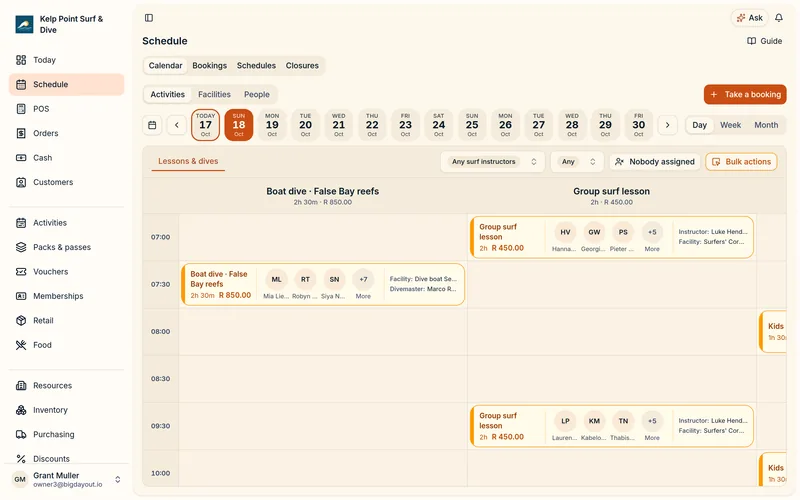Click the ML participant avatar Mia
Viewport: 800px width, 500px height.
(x=277, y=280)
